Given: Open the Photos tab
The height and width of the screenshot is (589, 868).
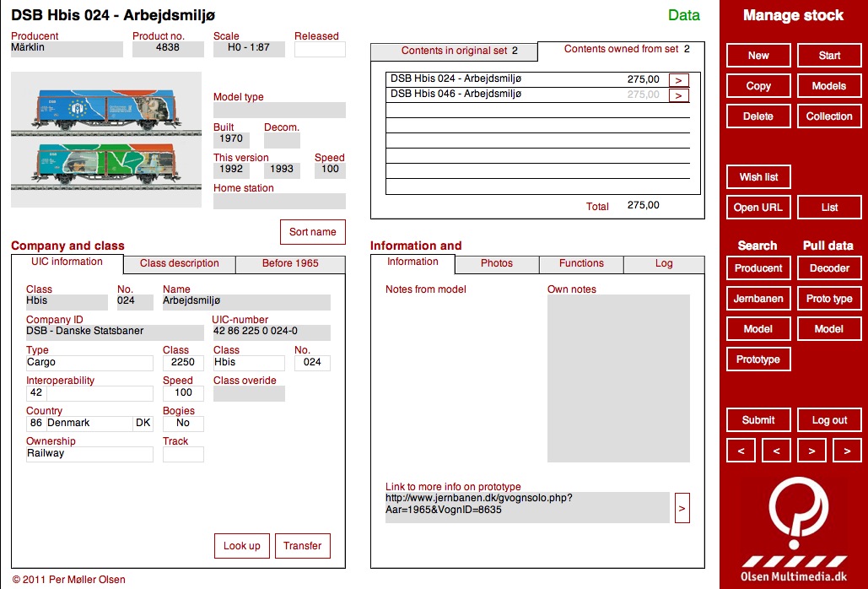Looking at the screenshot, I should coord(497,264).
